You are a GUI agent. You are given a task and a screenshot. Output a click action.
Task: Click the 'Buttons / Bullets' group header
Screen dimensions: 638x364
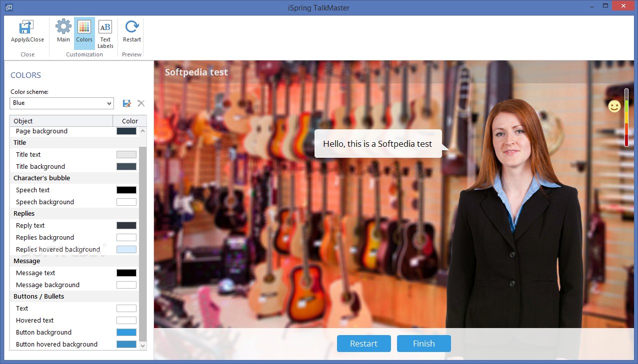coord(74,297)
